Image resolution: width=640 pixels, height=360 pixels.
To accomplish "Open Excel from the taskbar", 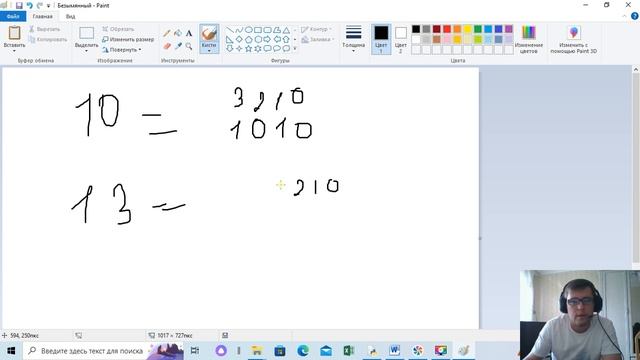I will tap(349, 351).
